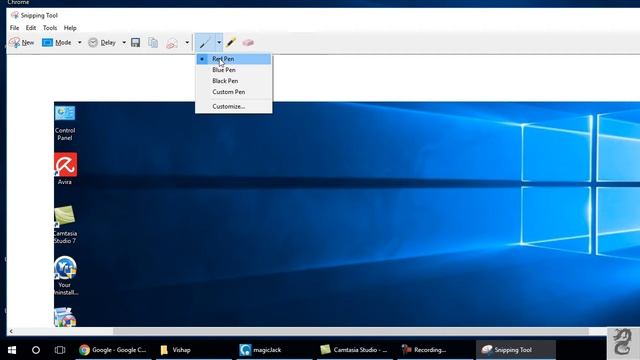The width and height of the screenshot is (640, 360).
Task: Click the Send Snip envelope icon
Action: pos(172,43)
